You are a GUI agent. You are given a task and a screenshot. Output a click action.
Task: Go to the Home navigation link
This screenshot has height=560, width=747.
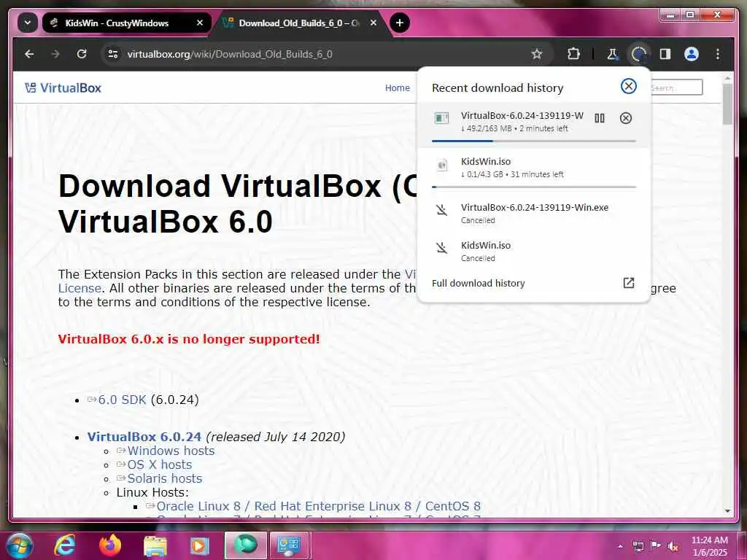(x=398, y=87)
